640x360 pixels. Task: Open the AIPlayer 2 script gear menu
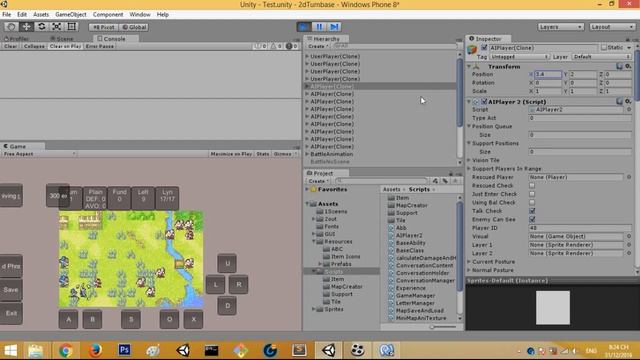click(628, 101)
